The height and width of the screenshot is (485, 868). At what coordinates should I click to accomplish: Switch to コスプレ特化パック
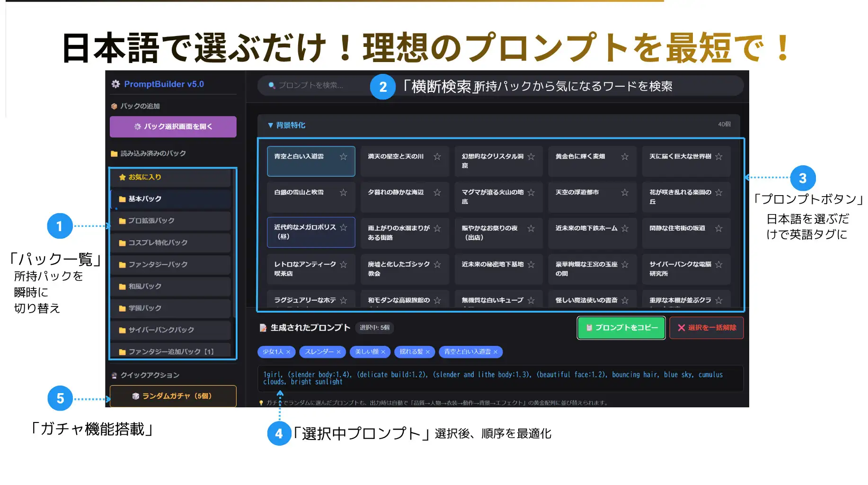(171, 242)
